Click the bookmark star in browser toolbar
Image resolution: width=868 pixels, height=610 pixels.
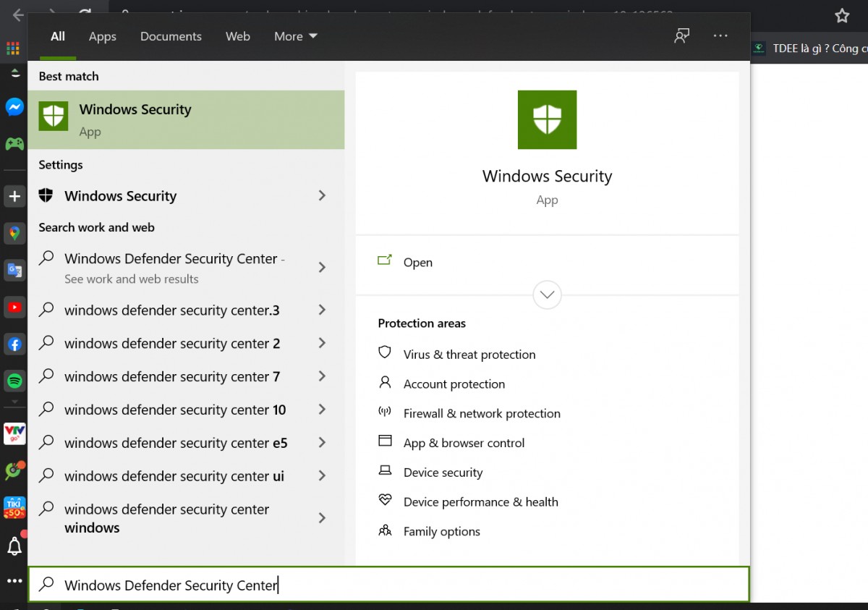842,16
